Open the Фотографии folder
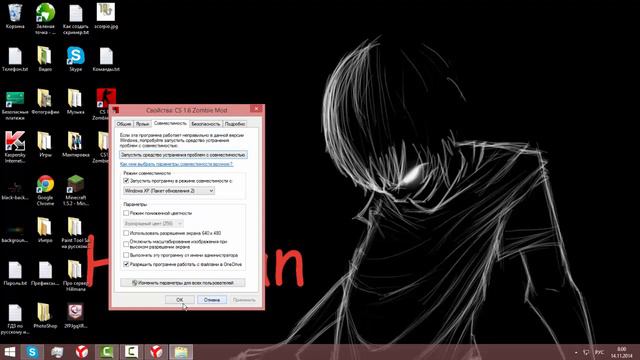The image size is (640, 360). (45, 98)
